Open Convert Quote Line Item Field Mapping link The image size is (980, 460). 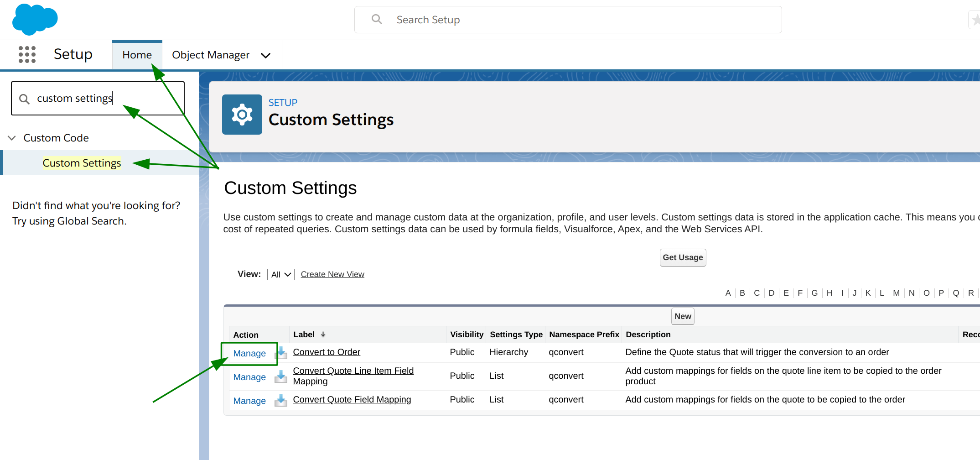click(x=353, y=376)
